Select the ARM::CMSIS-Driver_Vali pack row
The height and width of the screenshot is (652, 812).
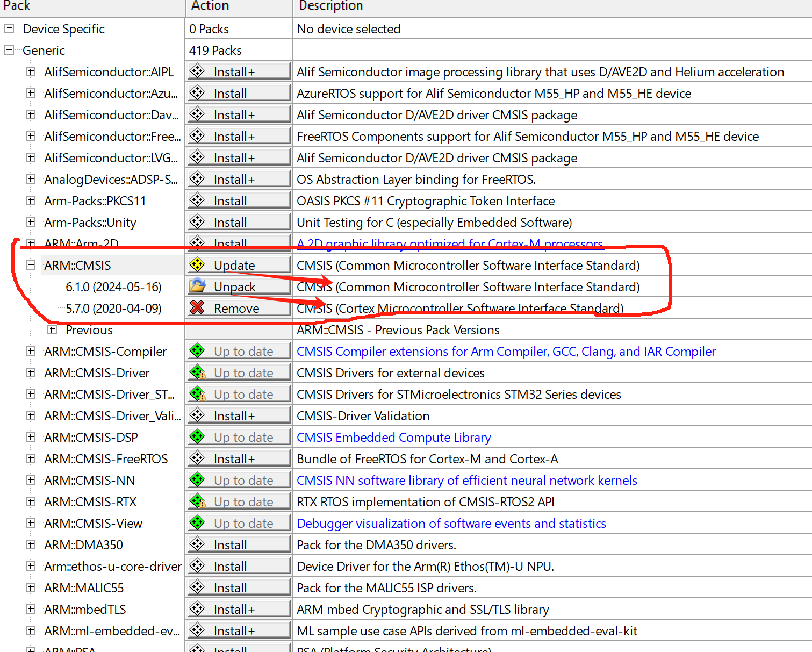[112, 415]
